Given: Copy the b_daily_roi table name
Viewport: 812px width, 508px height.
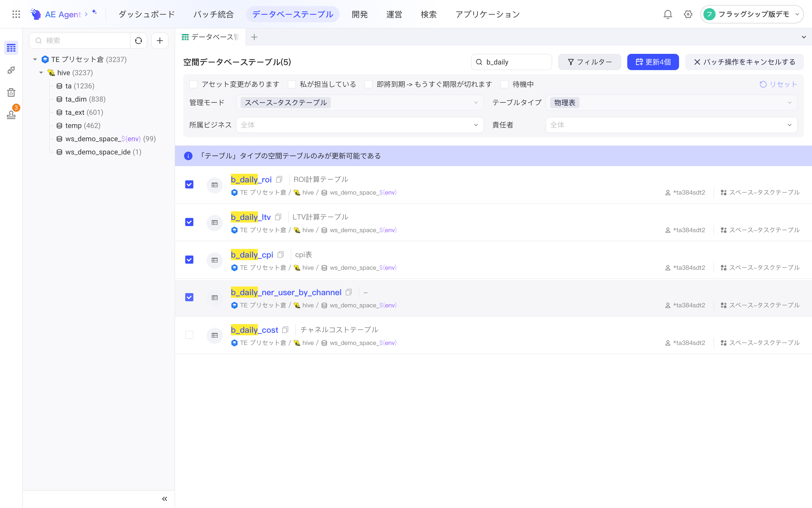Looking at the screenshot, I should click(279, 179).
